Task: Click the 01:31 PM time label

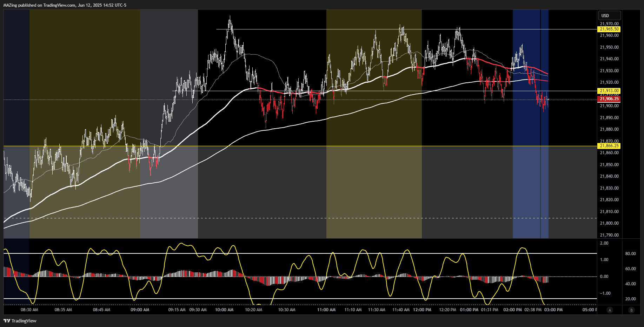Action: (x=490, y=310)
